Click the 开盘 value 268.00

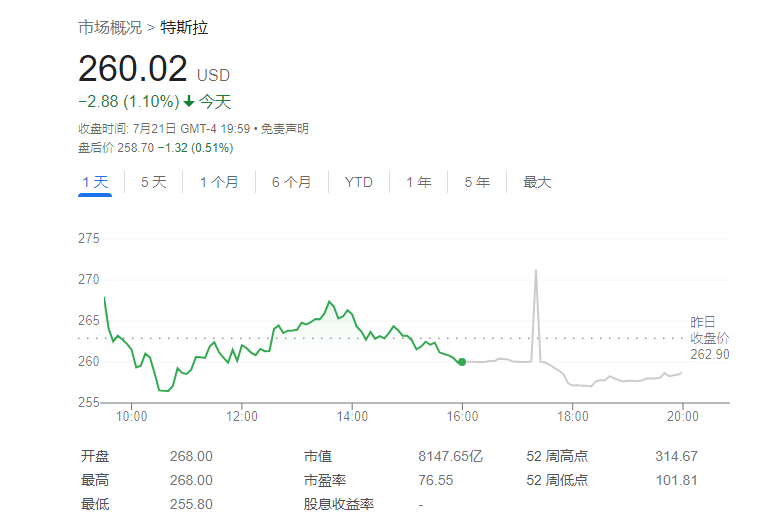click(x=191, y=456)
